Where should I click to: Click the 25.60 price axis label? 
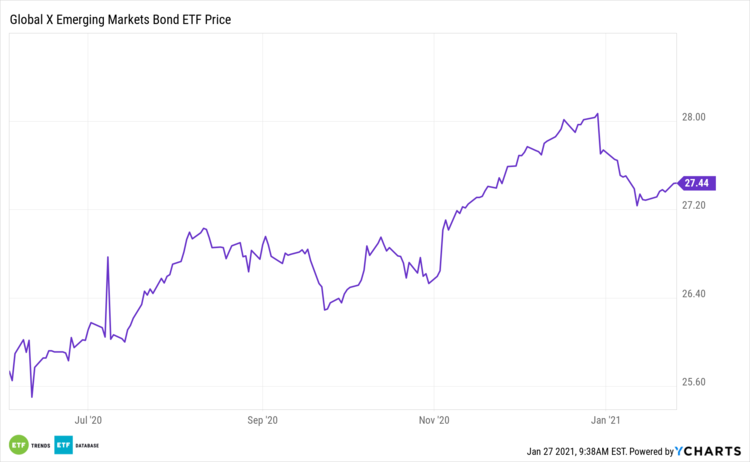693,382
